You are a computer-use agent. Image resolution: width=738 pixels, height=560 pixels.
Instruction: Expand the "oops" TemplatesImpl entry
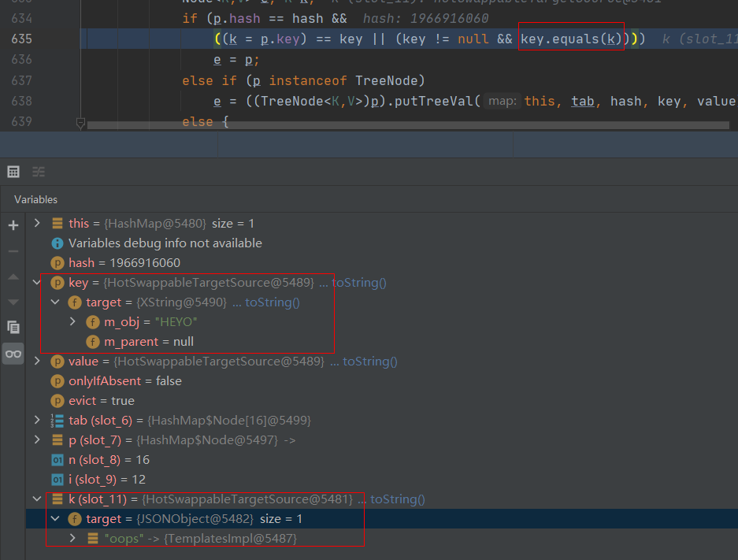coord(73,539)
